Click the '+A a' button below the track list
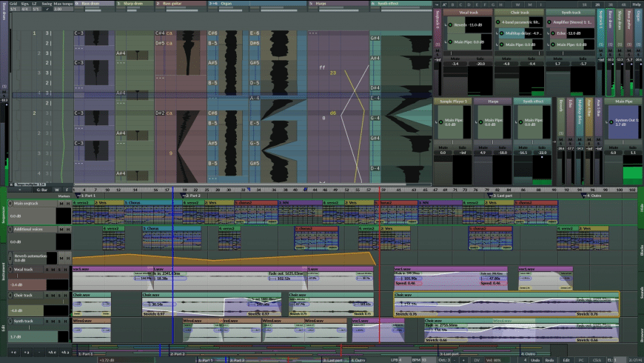 (x=65, y=352)
